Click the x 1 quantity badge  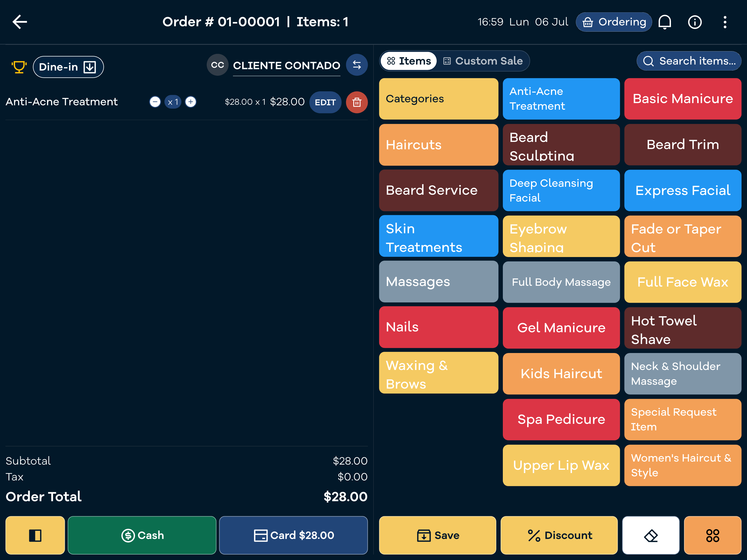pos(173,102)
